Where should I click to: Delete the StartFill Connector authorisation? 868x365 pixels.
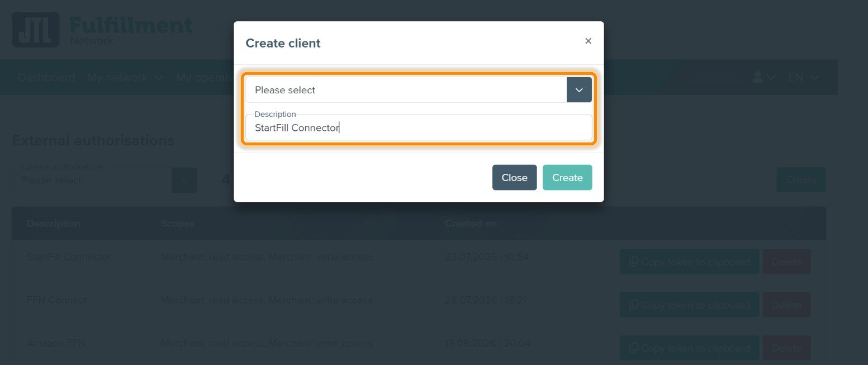pyautogui.click(x=786, y=262)
